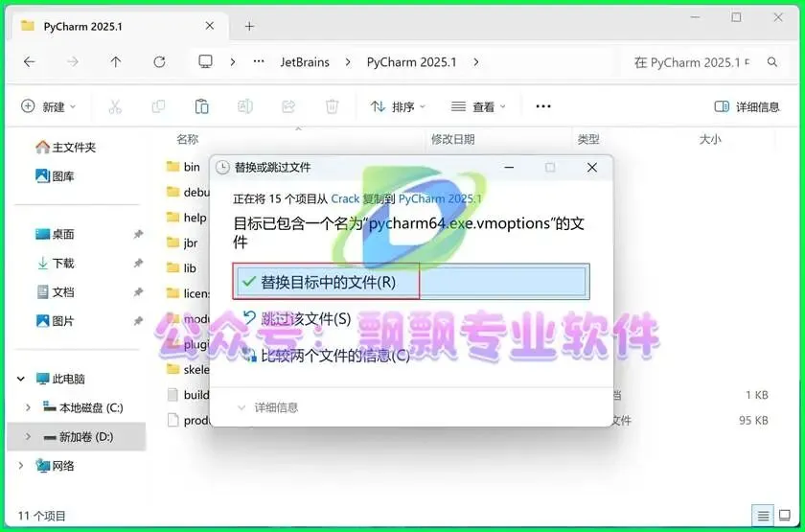
Task: Collapse the 此电脑 tree node
Action: 21,379
